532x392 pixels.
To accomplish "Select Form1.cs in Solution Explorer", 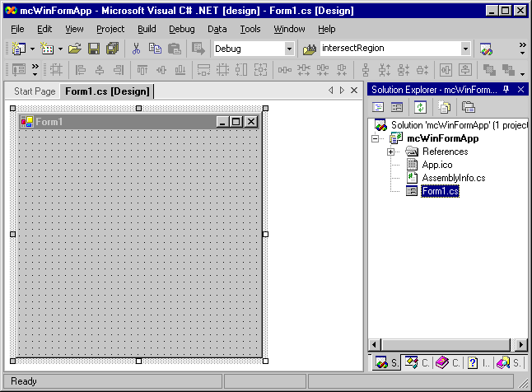I will [x=440, y=191].
